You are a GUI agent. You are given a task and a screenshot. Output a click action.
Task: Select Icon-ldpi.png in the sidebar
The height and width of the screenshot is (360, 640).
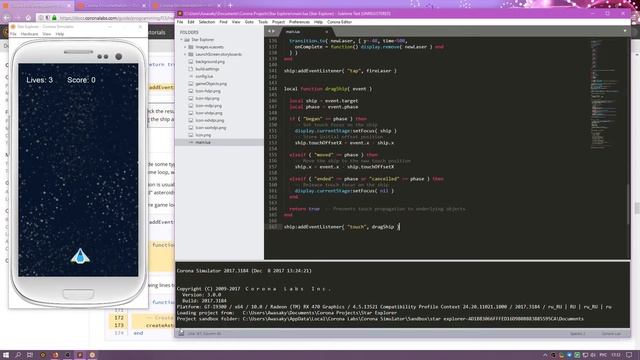point(207,98)
